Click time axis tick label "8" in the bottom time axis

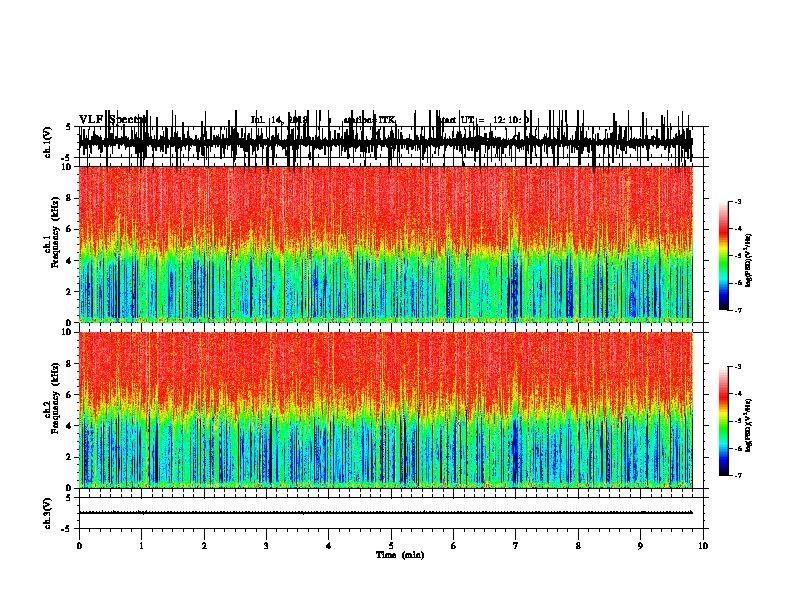click(578, 546)
